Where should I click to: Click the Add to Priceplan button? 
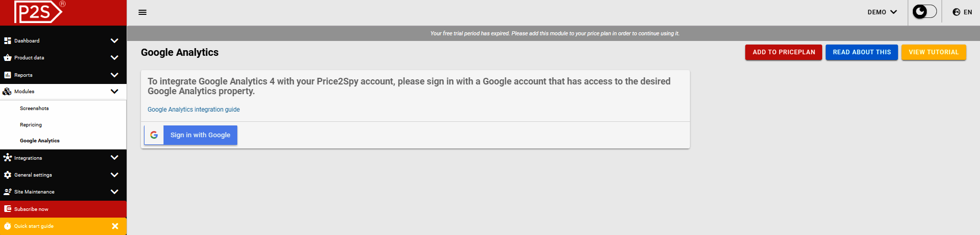pos(783,52)
